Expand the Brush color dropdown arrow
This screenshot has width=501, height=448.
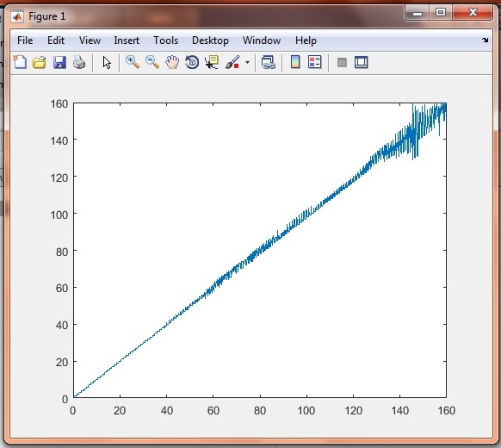point(247,62)
